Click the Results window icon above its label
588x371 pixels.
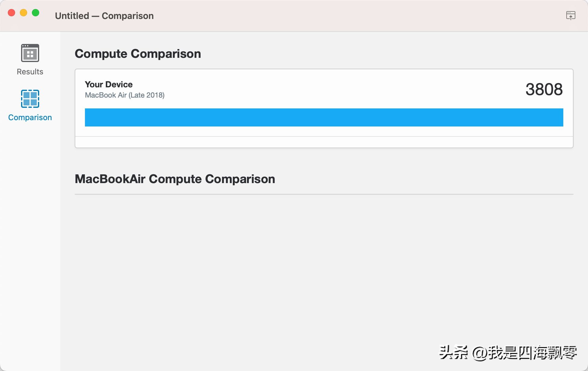30,53
